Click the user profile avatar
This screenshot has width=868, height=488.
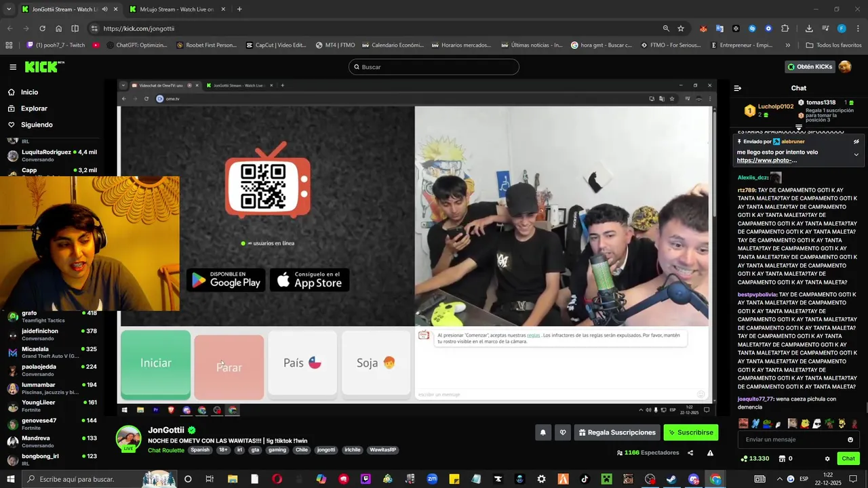pyautogui.click(x=845, y=66)
